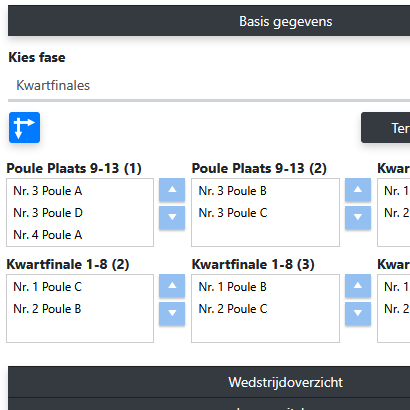Open the Kies fase dropdown showing Kwartfinales
This screenshot has height=410, width=410.
209,86
